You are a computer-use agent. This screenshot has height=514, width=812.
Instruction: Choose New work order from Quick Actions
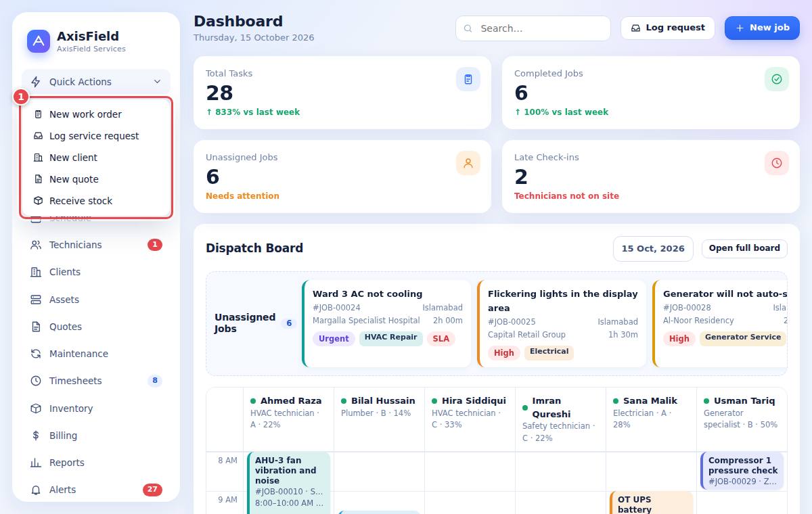(x=96, y=114)
